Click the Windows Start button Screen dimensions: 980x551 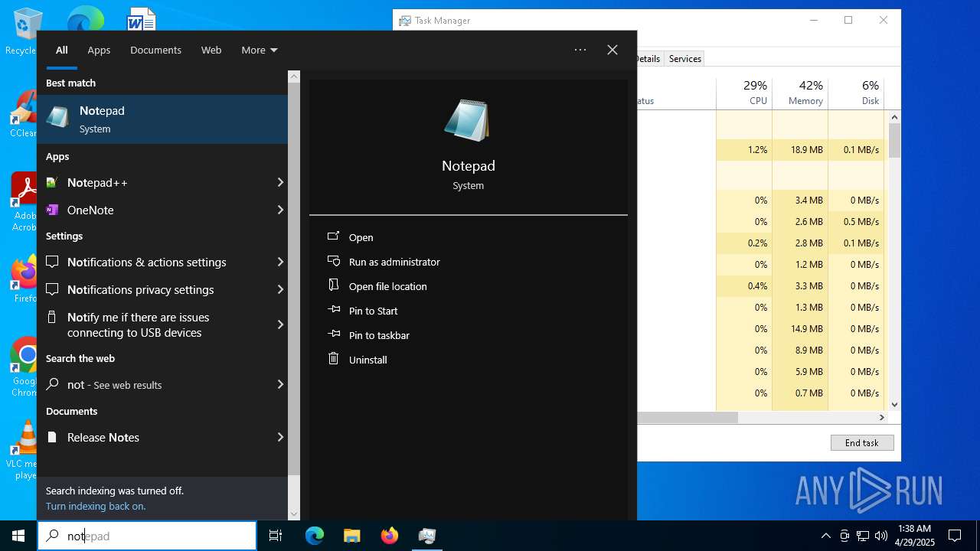point(18,536)
